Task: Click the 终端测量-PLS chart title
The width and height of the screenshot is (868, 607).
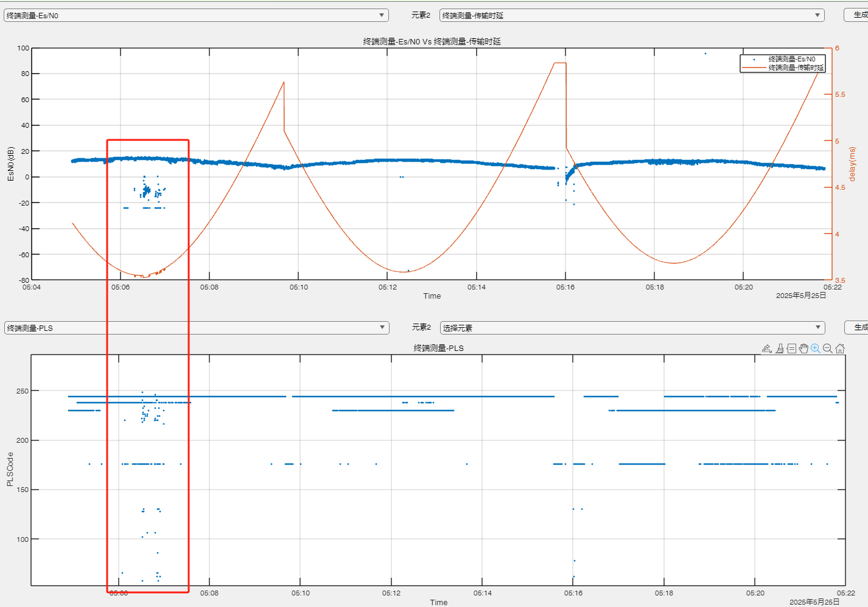Action: point(438,348)
